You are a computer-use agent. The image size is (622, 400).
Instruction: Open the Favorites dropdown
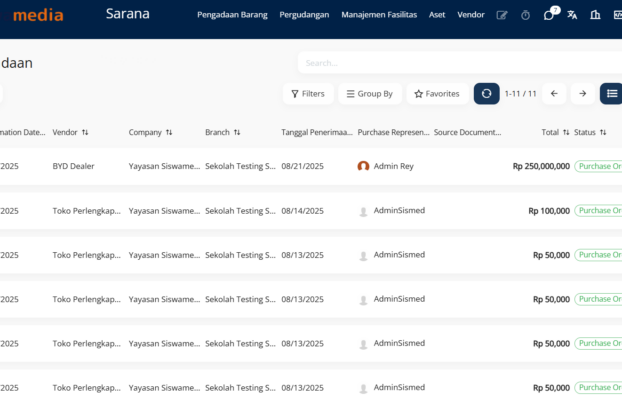click(x=437, y=94)
